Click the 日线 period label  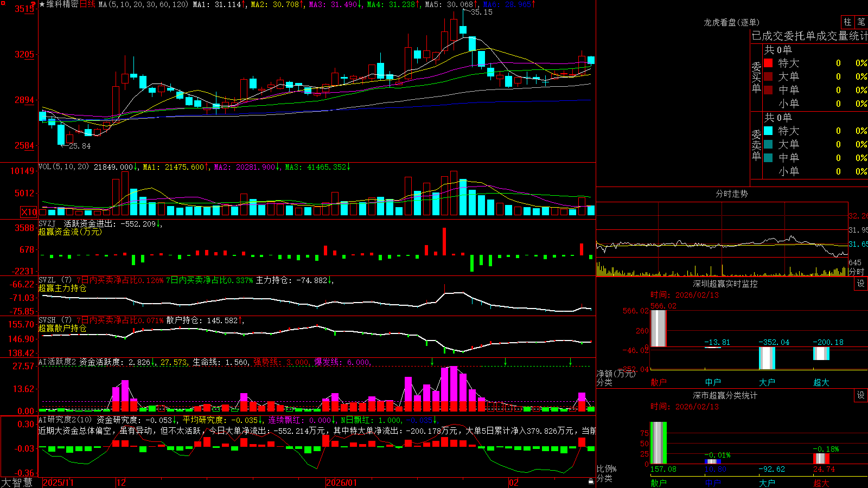(87, 4)
